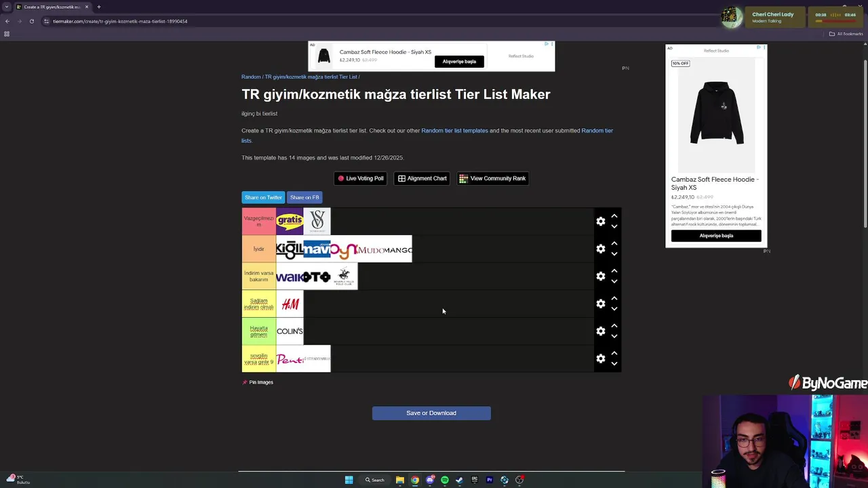Image resolution: width=868 pixels, height=488 pixels.
Task: Open Discord from the taskbar
Action: point(430,480)
